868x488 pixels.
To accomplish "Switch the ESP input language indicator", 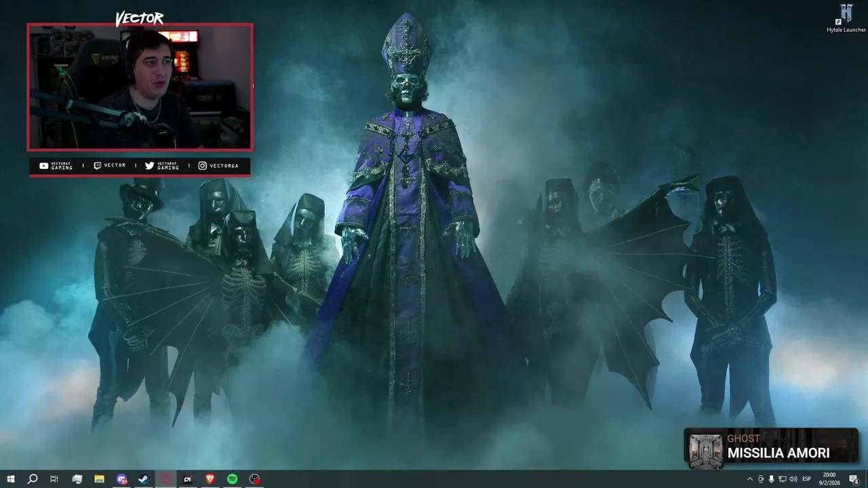I will tap(807, 479).
